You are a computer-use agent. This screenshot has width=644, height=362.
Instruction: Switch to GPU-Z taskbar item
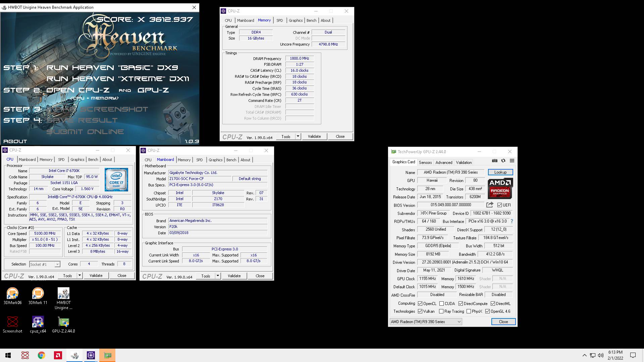107,355
